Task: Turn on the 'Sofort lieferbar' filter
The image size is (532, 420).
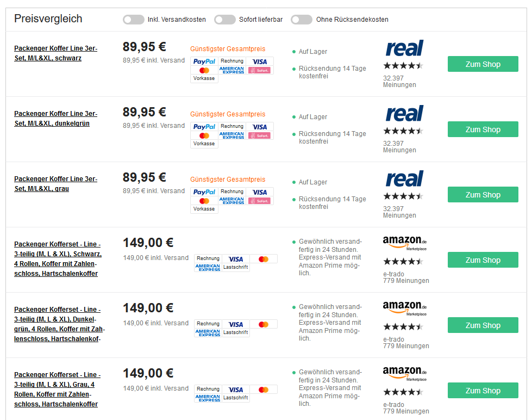Action: (x=225, y=20)
